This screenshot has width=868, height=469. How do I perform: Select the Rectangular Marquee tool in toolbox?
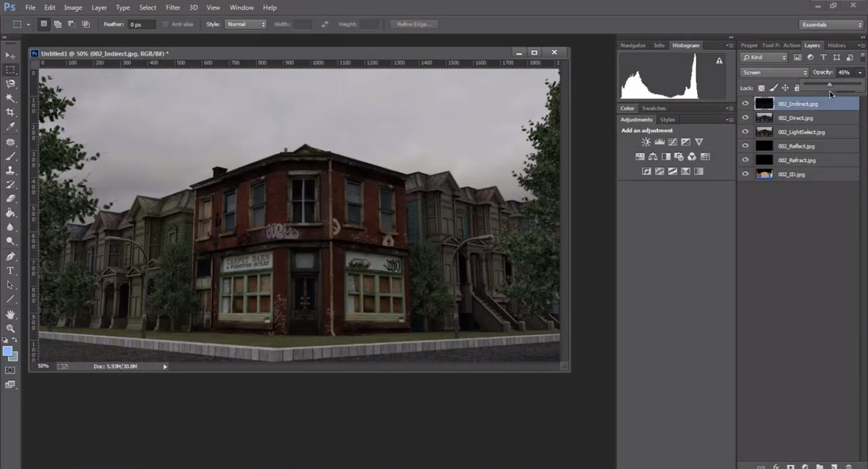point(10,70)
